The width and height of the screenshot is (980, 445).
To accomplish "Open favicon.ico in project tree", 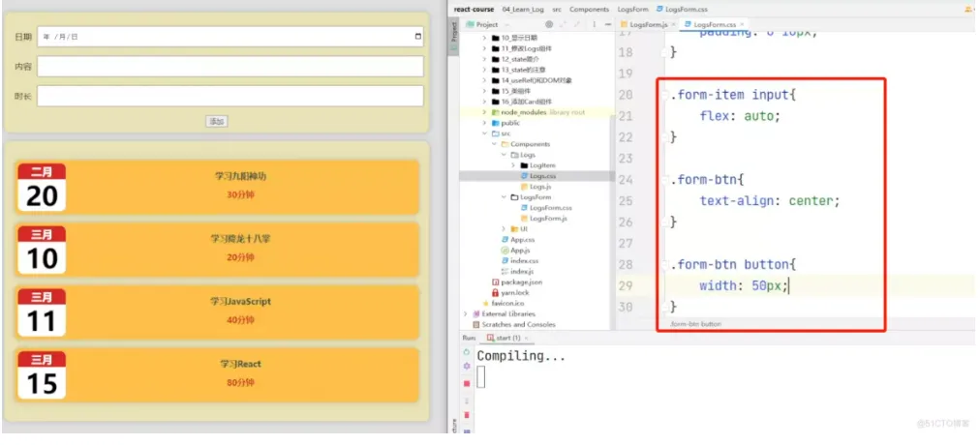I will [x=504, y=304].
